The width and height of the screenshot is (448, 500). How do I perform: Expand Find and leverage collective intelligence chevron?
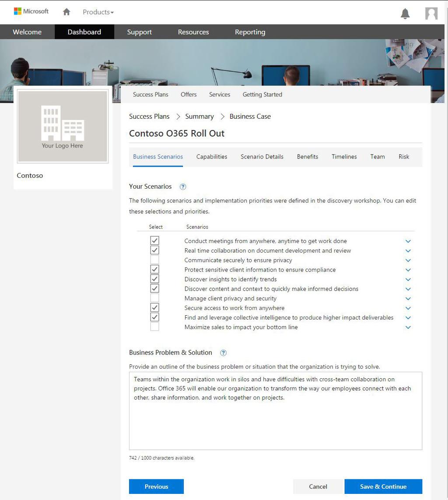tap(408, 318)
